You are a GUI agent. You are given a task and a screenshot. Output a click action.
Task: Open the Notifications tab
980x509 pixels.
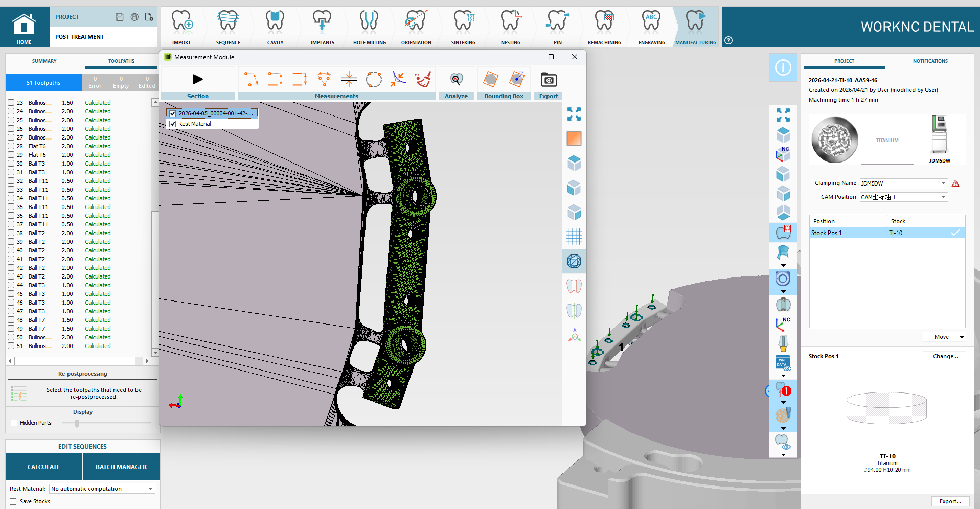point(930,61)
